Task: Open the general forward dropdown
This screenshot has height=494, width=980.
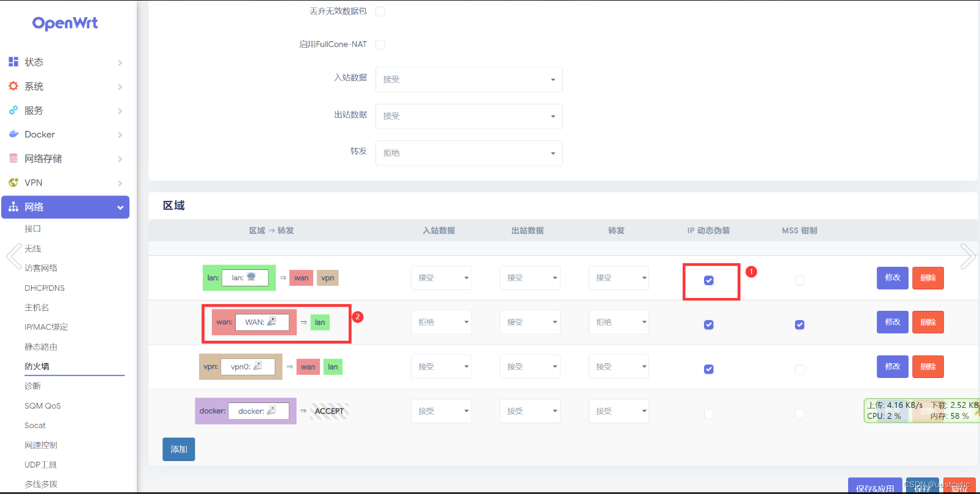Action: (469, 153)
